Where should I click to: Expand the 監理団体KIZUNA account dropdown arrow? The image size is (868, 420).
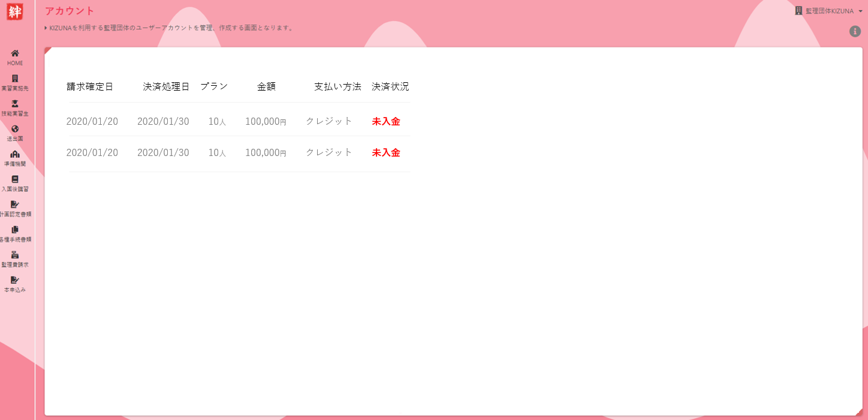860,11
